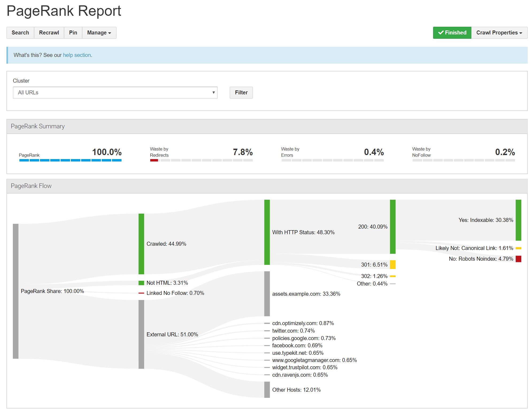Open the Crawl Properties dropdown

point(499,33)
